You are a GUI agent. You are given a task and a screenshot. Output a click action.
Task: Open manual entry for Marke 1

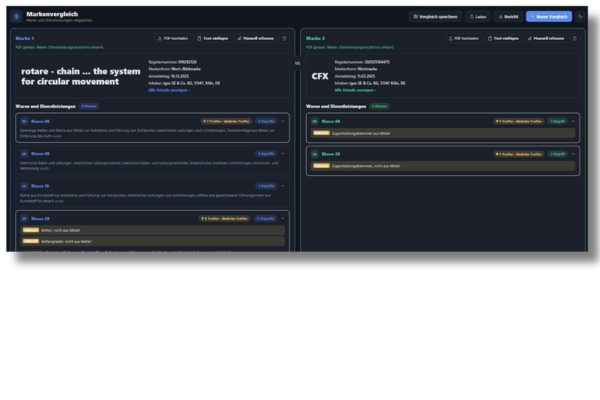coord(256,38)
